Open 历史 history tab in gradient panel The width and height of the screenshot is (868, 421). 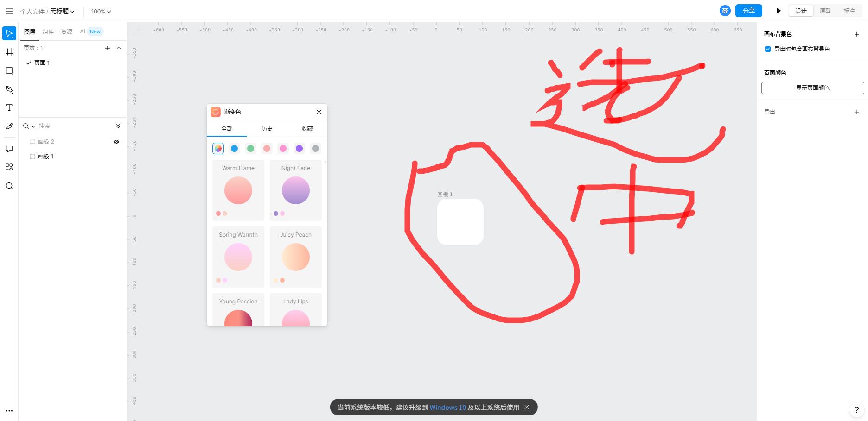tap(267, 129)
